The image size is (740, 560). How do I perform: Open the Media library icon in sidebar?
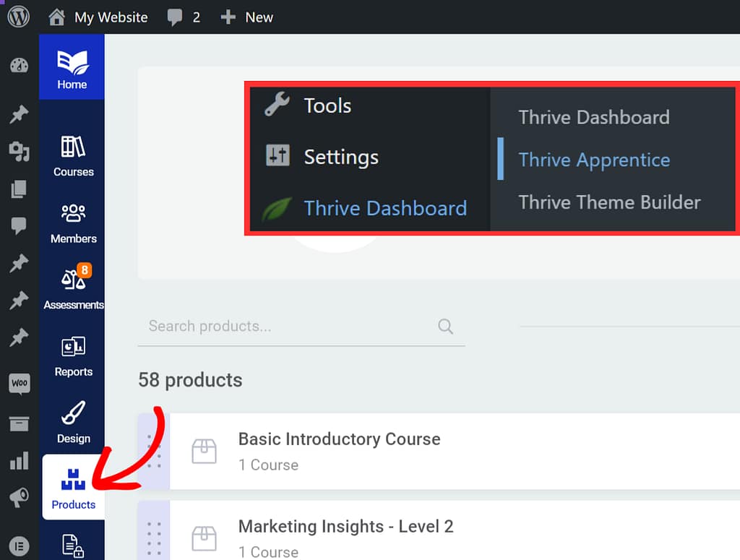[19, 151]
